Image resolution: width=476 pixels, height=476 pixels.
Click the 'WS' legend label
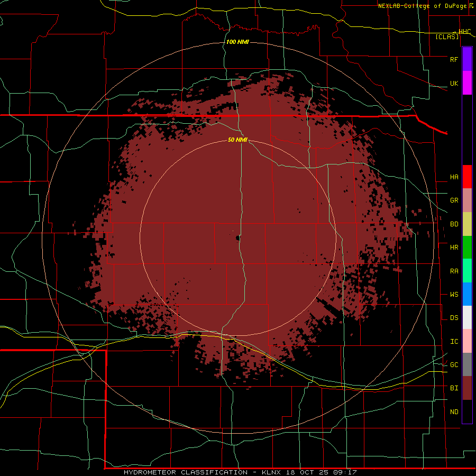pos(454,295)
